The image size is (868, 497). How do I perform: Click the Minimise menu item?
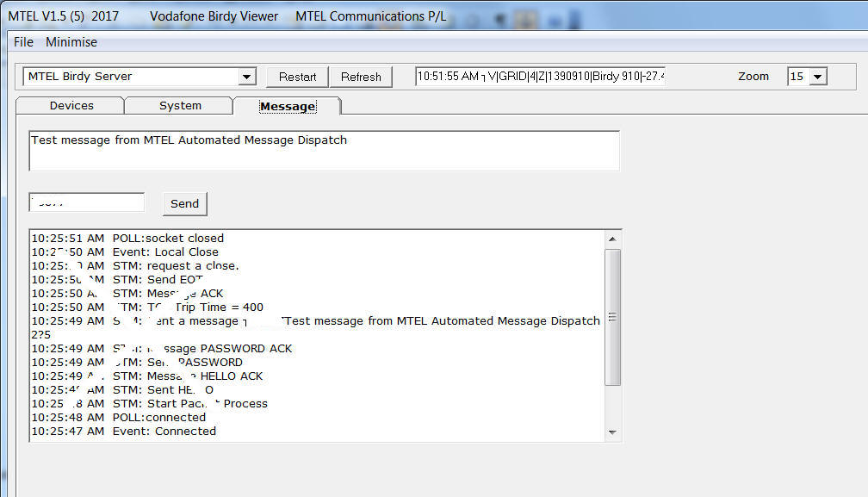pyautogui.click(x=71, y=42)
